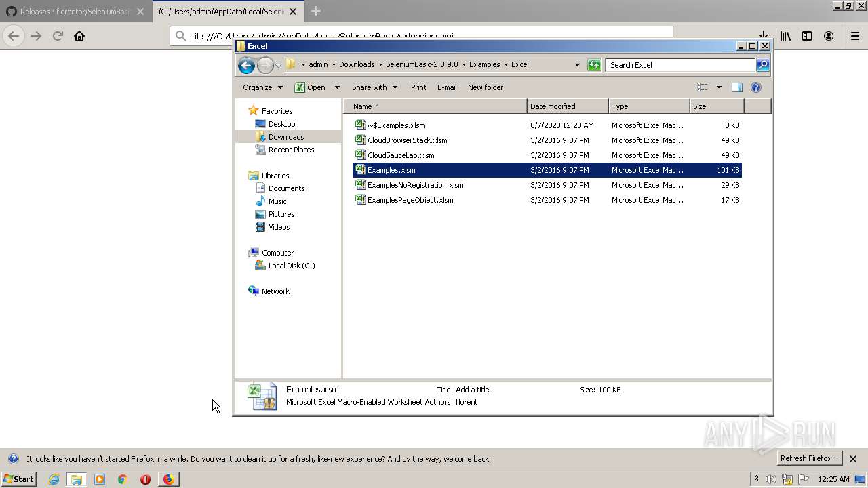Open the Share with menu
Screen dimensions: 868x488
pos(374,87)
